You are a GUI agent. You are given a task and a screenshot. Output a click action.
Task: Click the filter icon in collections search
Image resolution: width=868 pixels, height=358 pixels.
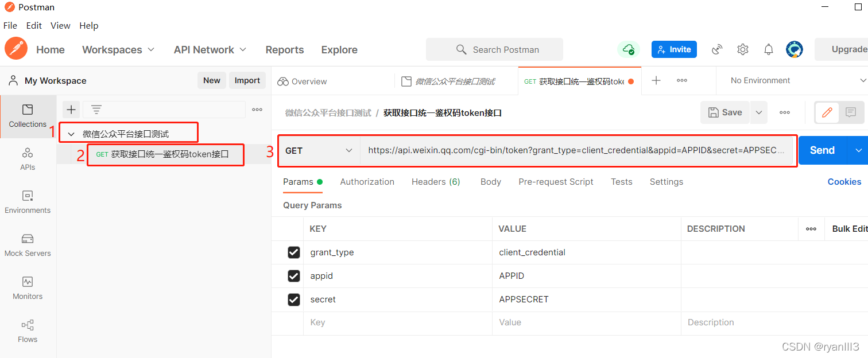coord(96,110)
